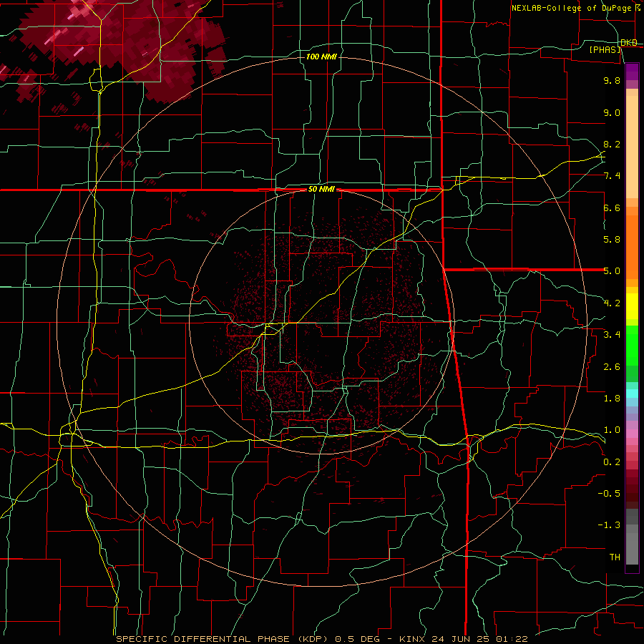Click the 5.0 color scale value
The image size is (644, 644).
pos(612,271)
